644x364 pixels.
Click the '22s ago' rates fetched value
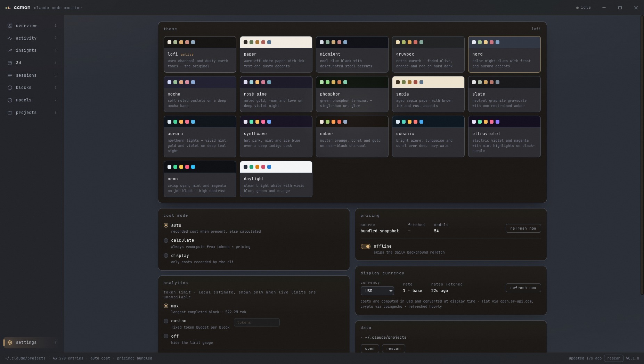(x=439, y=291)
